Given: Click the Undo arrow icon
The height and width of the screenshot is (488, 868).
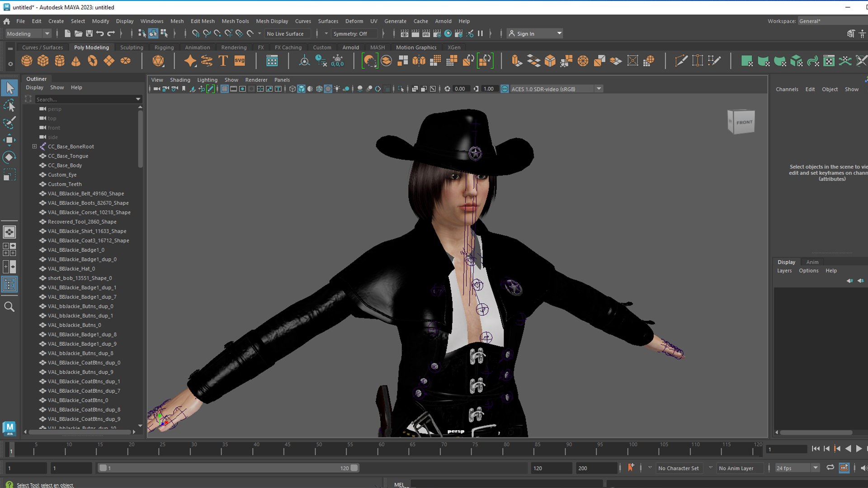Looking at the screenshot, I should [100, 33].
